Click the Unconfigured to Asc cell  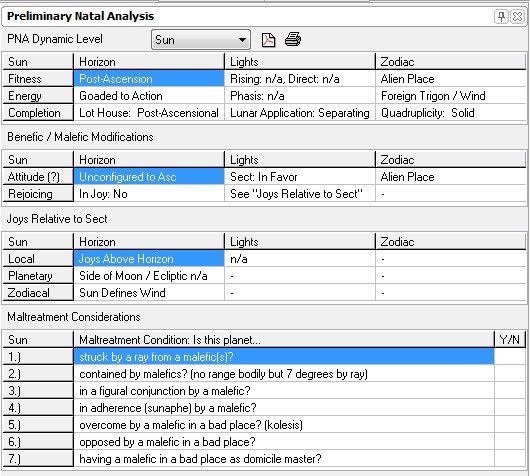pos(149,177)
